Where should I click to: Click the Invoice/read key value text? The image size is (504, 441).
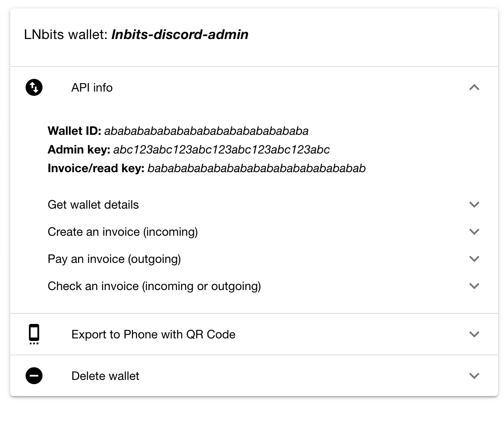tap(256, 168)
